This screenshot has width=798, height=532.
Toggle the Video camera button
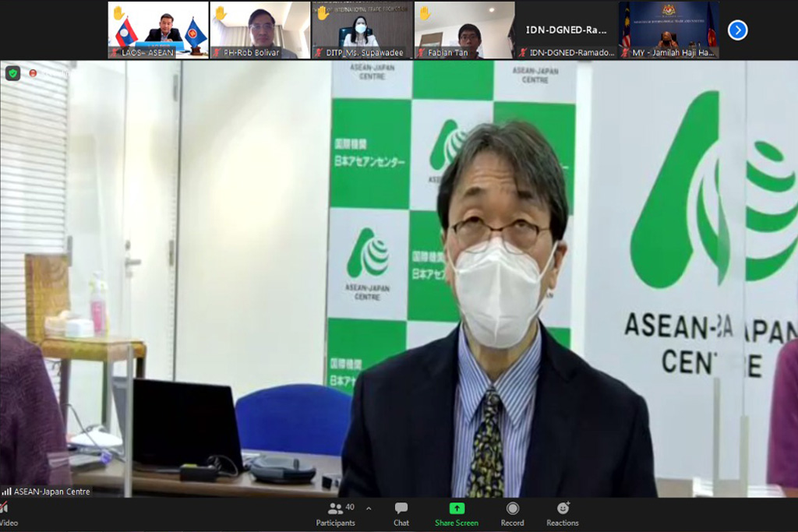(x=7, y=514)
